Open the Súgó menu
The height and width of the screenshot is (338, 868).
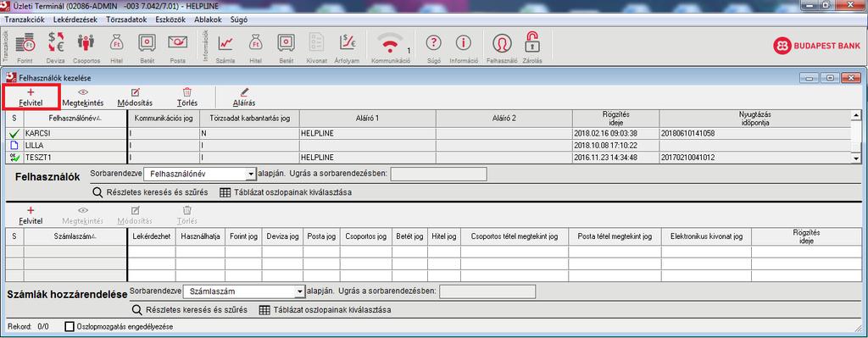pyautogui.click(x=238, y=19)
